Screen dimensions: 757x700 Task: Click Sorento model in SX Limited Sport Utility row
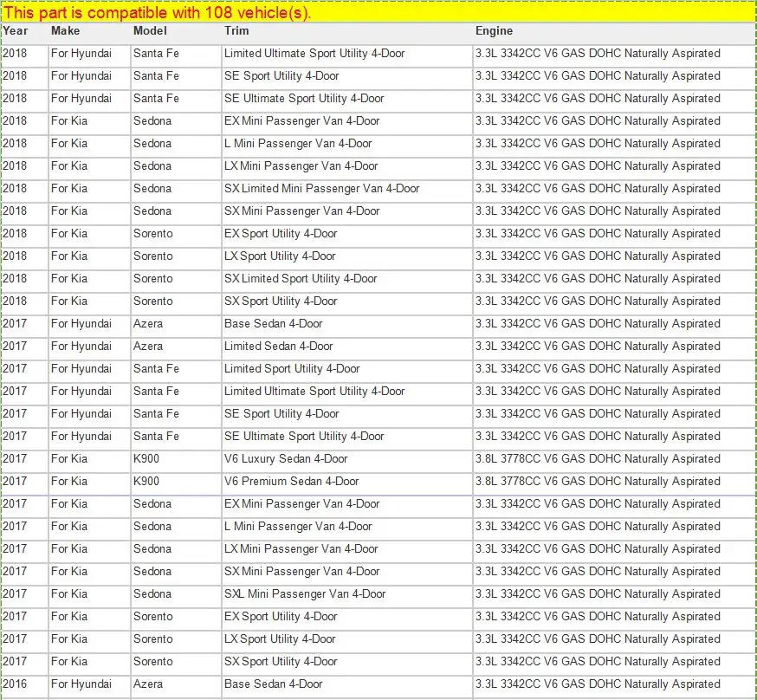click(153, 279)
